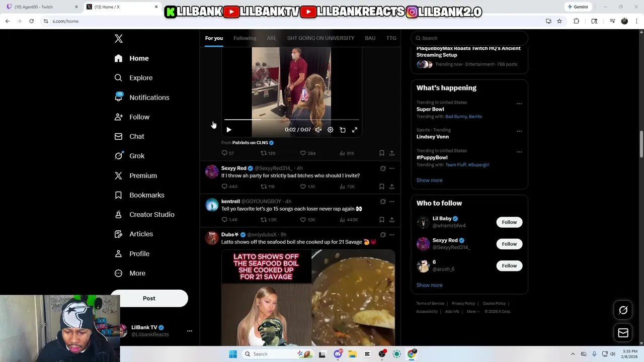Viewport: 644px width, 362px height.
Task: Open Chat in the sidebar
Action: click(x=129, y=136)
